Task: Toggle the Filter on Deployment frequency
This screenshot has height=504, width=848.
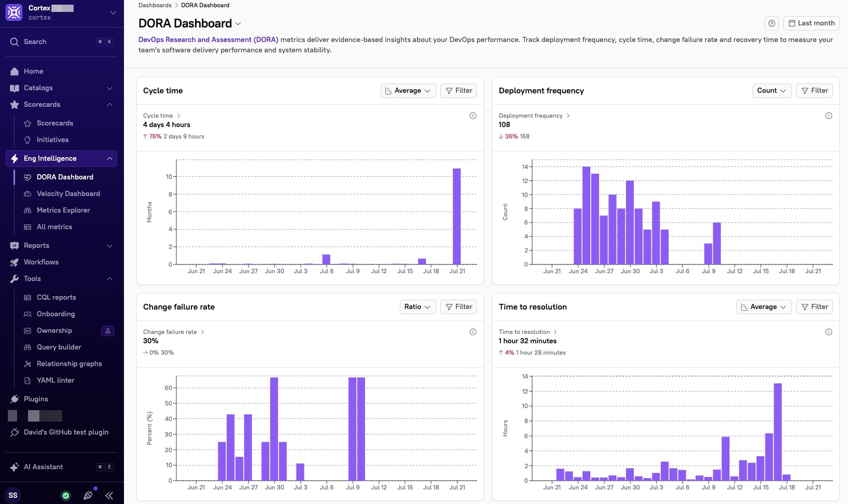Action: coord(814,90)
